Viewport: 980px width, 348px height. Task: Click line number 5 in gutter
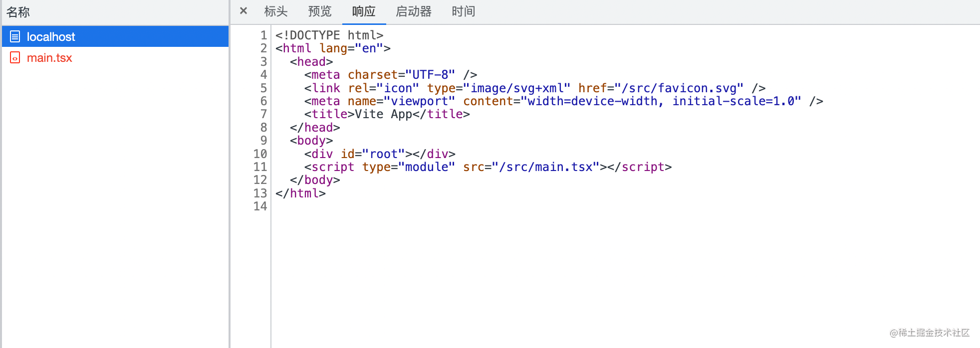coord(263,88)
